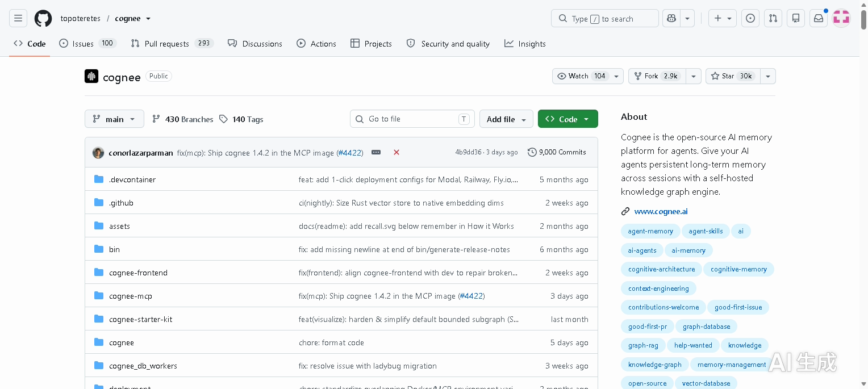Expand the Star lists arrow
Viewport: 868px width, 389px height.
pos(768,76)
